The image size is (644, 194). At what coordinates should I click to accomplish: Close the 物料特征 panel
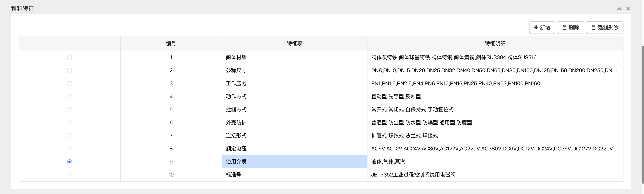coord(628,9)
